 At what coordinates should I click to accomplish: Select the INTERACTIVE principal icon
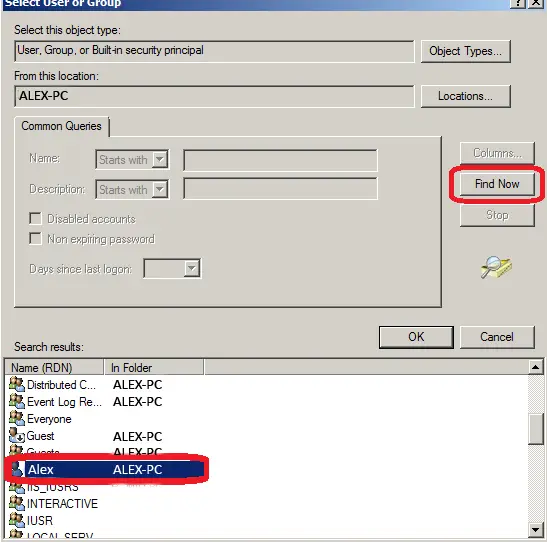(x=17, y=503)
